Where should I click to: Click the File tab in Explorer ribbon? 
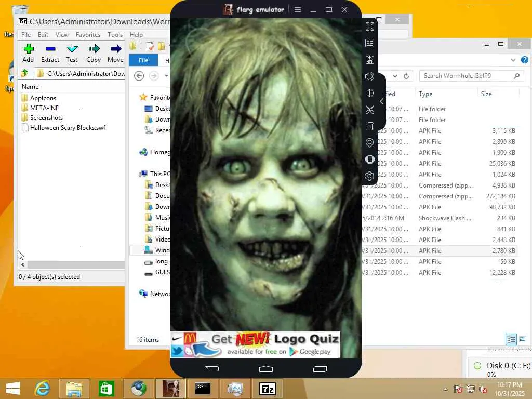click(143, 60)
